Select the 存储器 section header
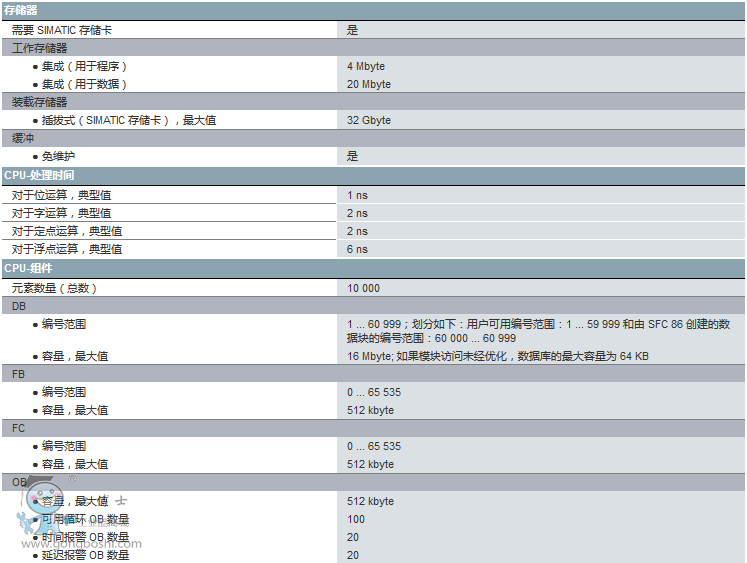This screenshot has height=563, width=747. click(x=21, y=9)
